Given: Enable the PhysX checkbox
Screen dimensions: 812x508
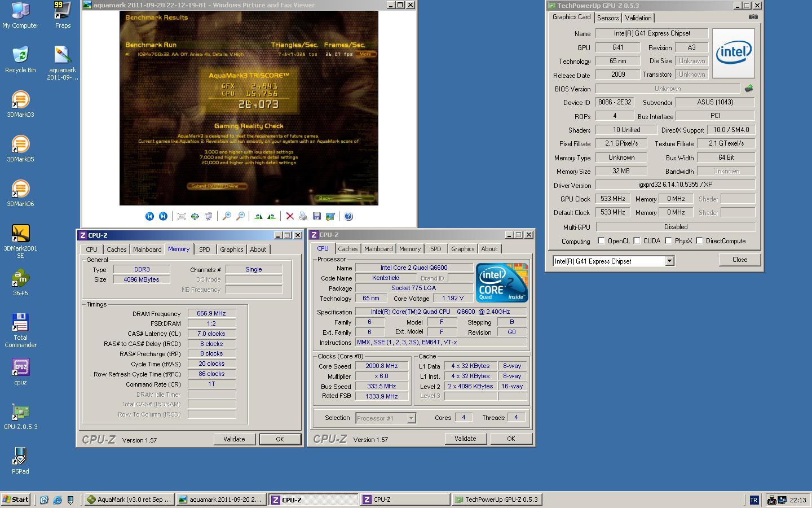Looking at the screenshot, I should pos(668,241).
